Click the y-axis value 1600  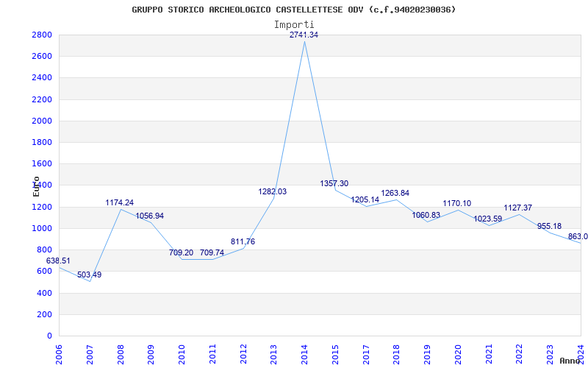pos(42,163)
